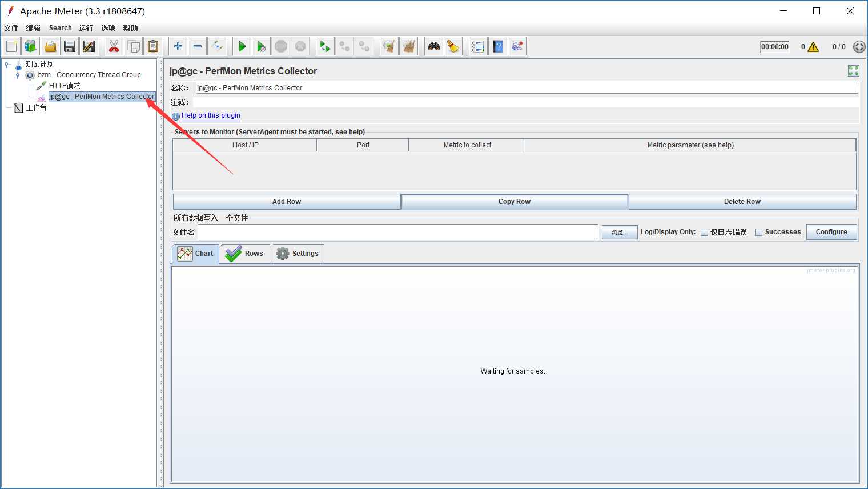868x489 pixels.
Task: Click the Delete Row button
Action: tap(742, 202)
